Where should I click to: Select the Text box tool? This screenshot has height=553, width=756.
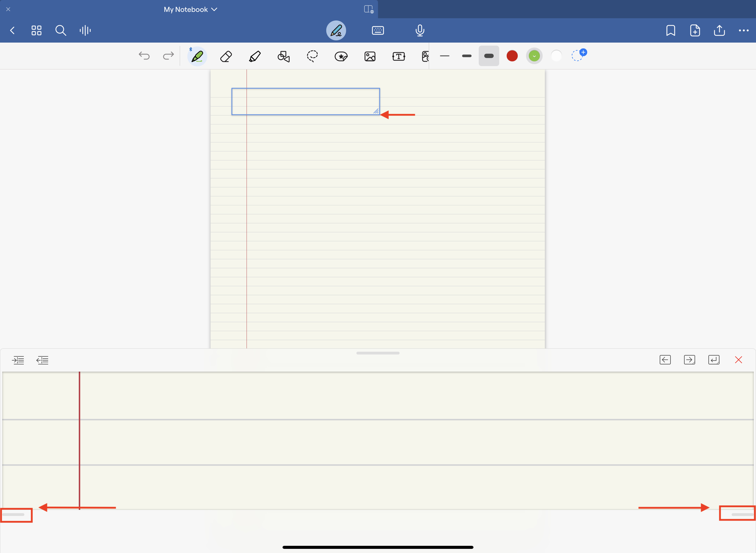(x=398, y=56)
